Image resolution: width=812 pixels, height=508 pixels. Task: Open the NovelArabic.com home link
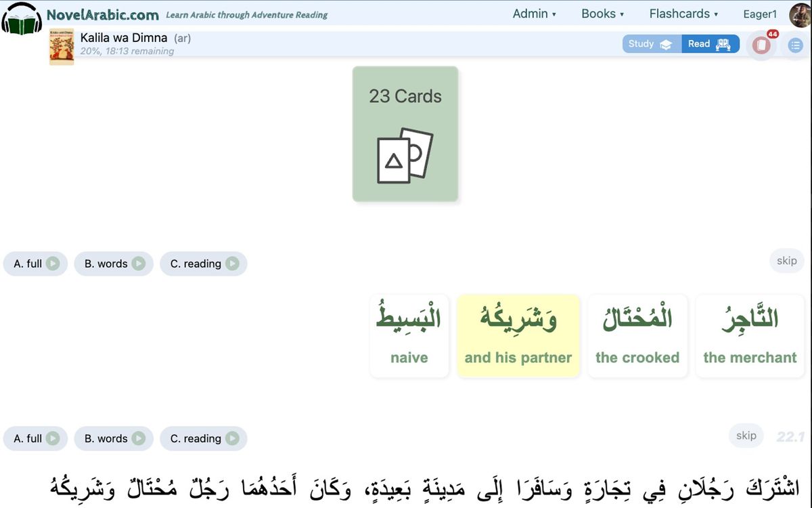point(103,14)
